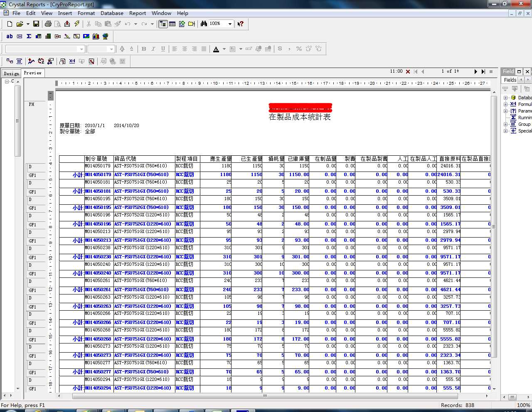
Task: Click the font color A swatch
Action: click(x=216, y=49)
